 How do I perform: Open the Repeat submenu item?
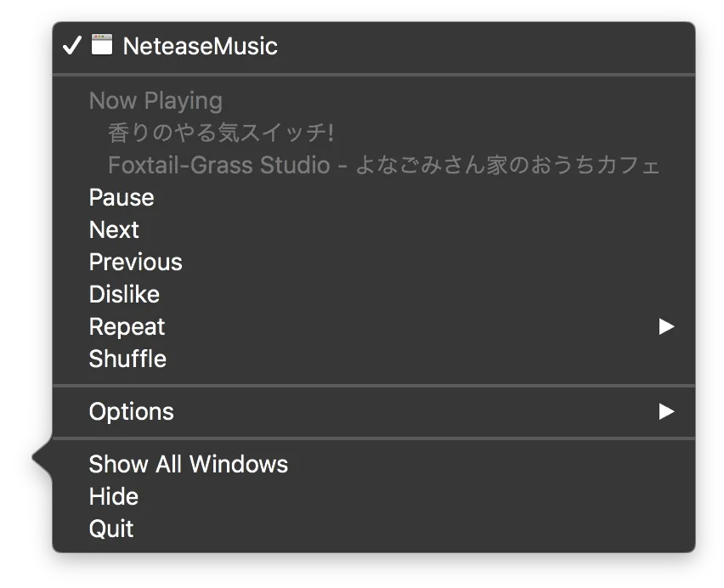127,327
